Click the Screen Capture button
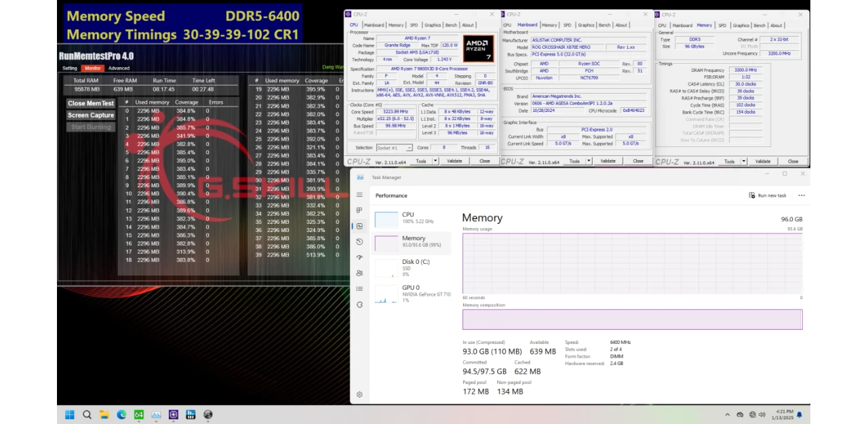 pos(91,115)
